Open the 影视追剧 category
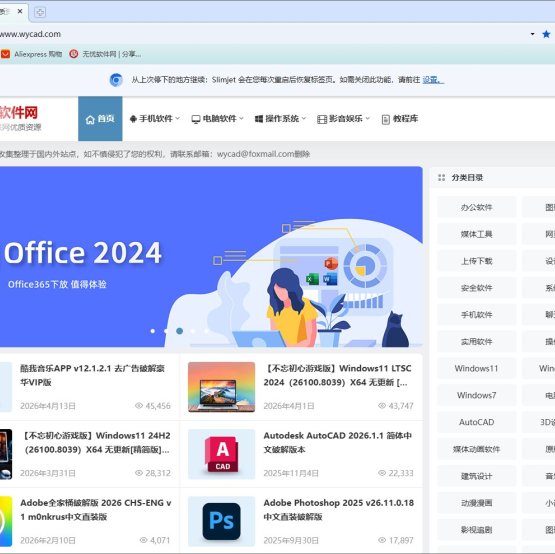 coord(476,530)
